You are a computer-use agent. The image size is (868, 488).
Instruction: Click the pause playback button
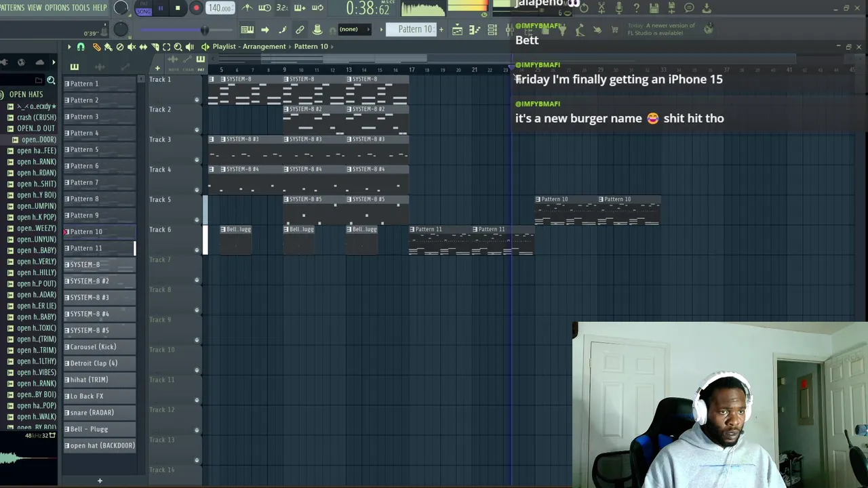click(161, 8)
